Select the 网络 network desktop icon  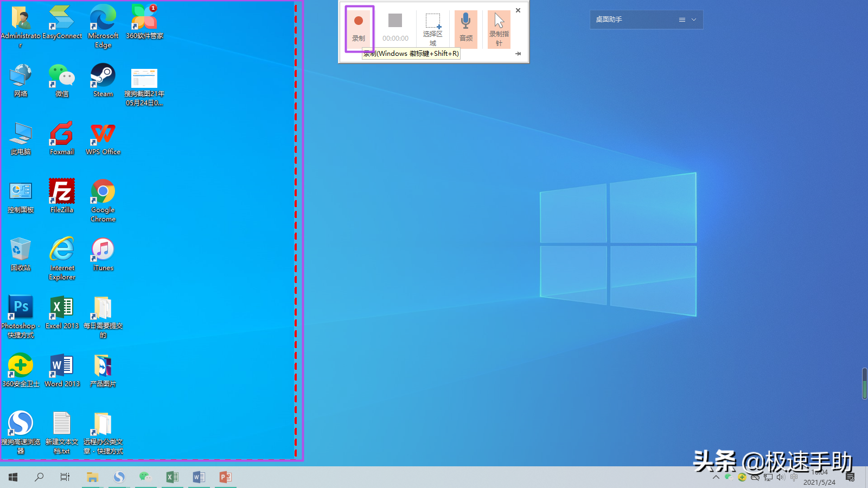click(21, 80)
